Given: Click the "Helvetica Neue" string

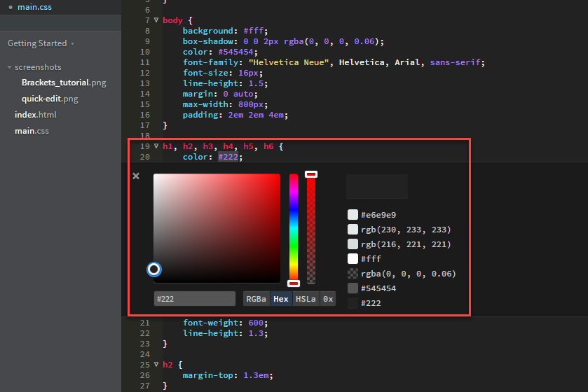Looking at the screenshot, I should pos(288,62).
